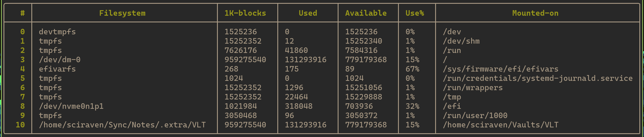Click the Used column header

pyautogui.click(x=308, y=13)
